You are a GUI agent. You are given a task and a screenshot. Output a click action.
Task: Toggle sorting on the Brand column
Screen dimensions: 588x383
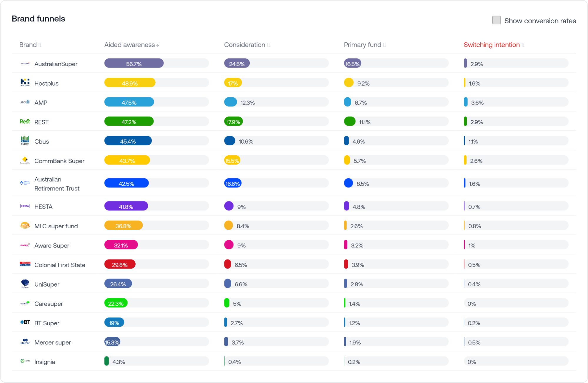[x=41, y=45]
